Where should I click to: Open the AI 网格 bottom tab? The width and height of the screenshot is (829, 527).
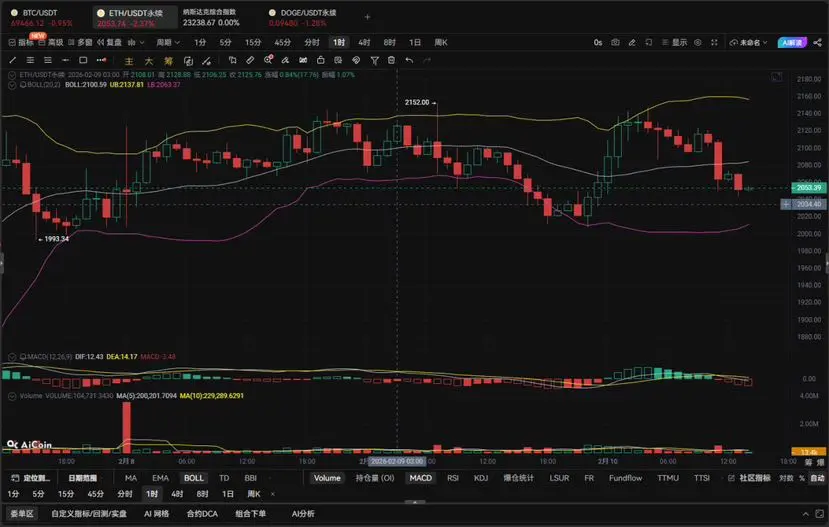(x=156, y=514)
